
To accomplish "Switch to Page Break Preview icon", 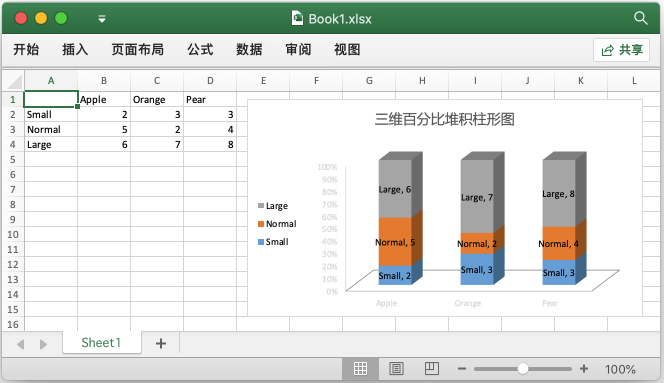I will tap(432, 368).
